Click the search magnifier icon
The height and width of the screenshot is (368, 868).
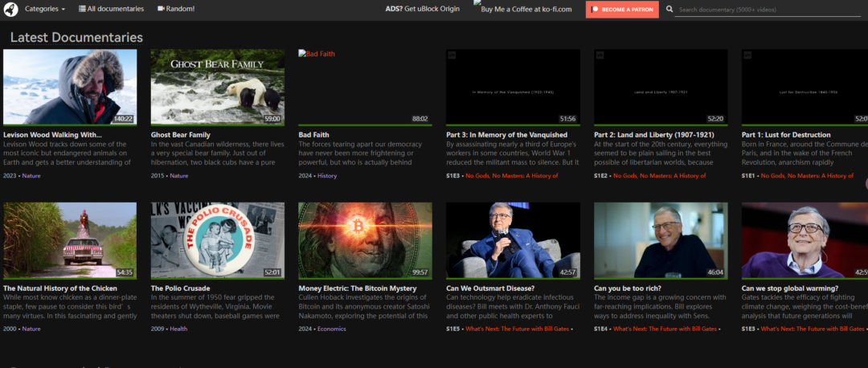[669, 10]
